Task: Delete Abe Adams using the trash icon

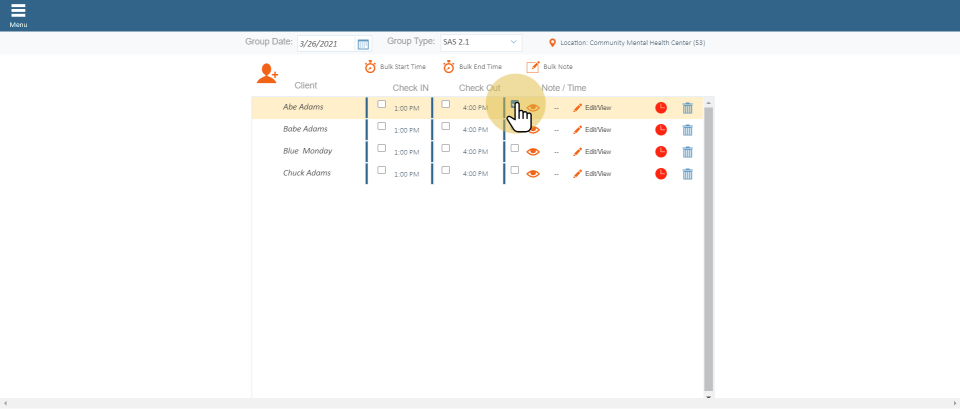Action: click(687, 108)
